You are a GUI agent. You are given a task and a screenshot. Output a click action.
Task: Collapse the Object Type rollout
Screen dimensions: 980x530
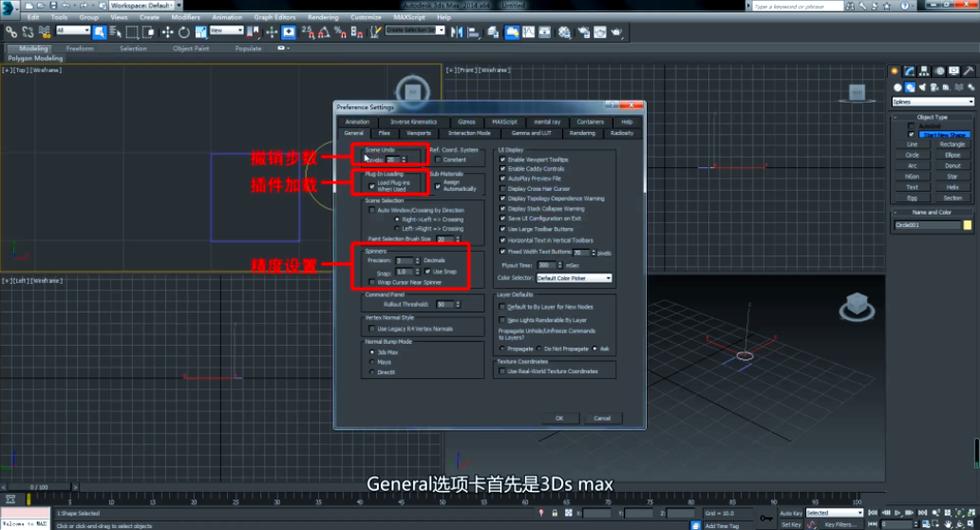coord(932,117)
